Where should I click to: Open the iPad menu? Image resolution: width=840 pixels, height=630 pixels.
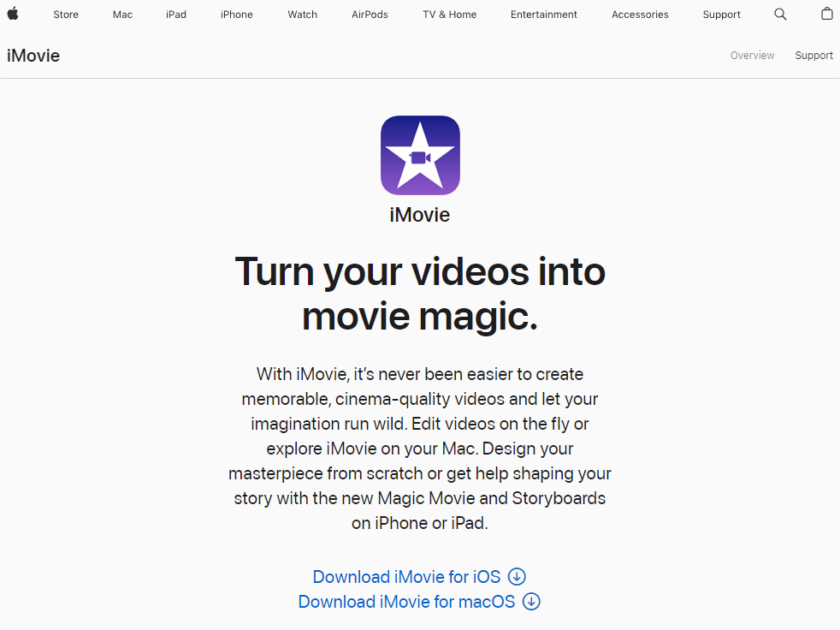click(x=176, y=15)
